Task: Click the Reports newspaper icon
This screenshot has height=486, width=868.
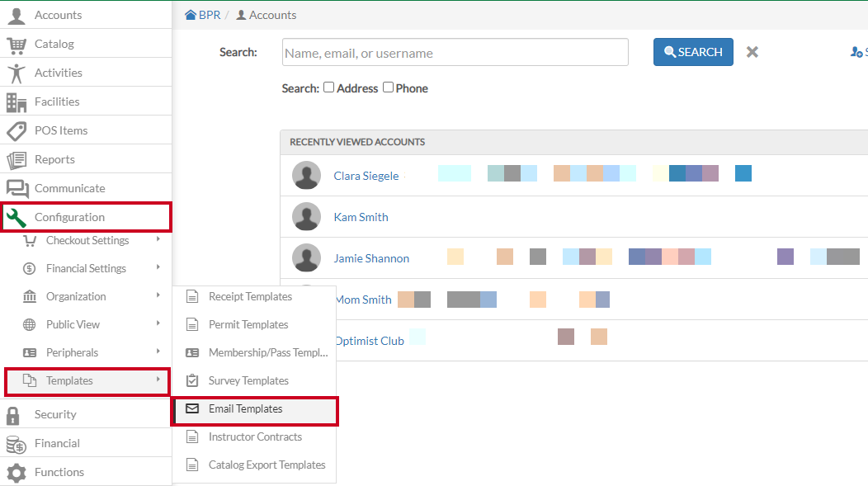Action: click(x=17, y=160)
